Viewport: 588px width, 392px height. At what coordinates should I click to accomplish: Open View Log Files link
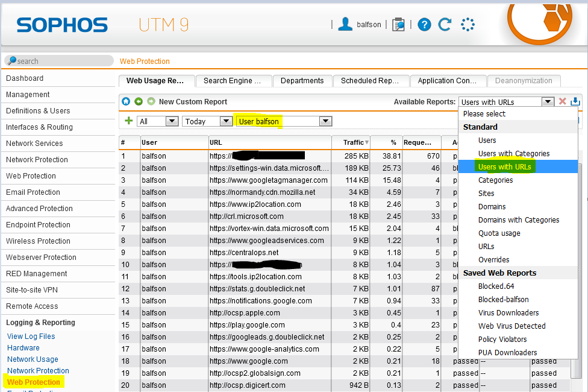(x=31, y=337)
